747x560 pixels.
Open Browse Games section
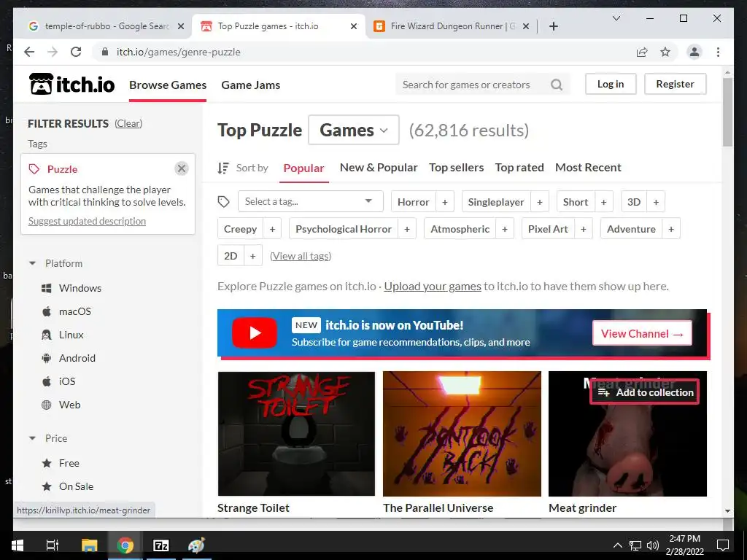point(168,85)
